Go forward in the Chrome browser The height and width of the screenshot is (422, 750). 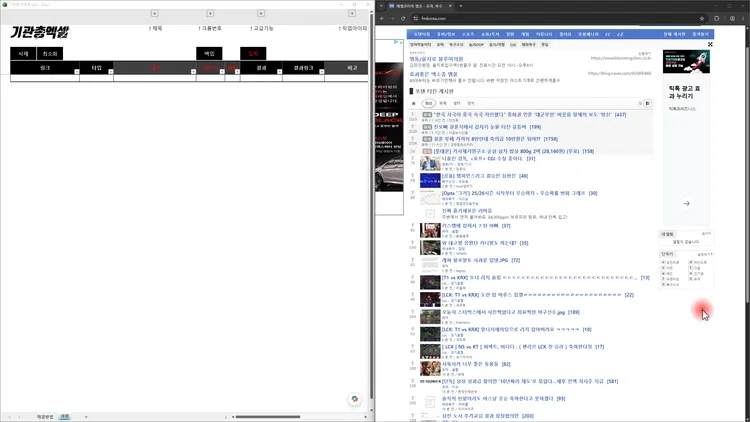(x=392, y=19)
